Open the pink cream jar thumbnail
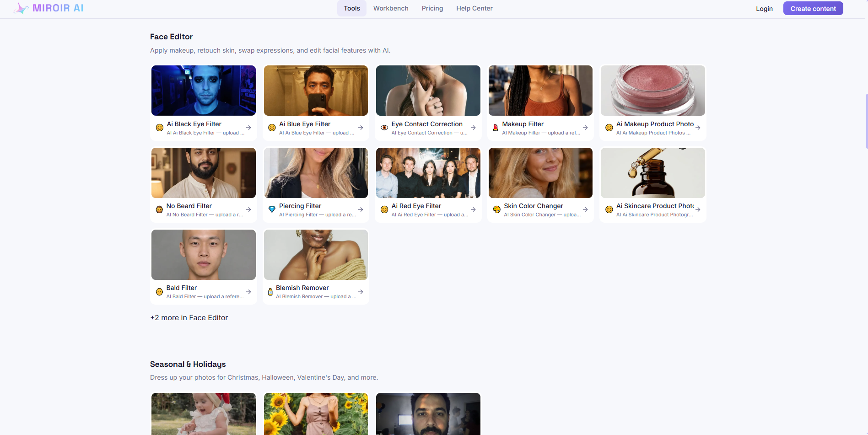The width and height of the screenshot is (868, 435). pyautogui.click(x=653, y=91)
